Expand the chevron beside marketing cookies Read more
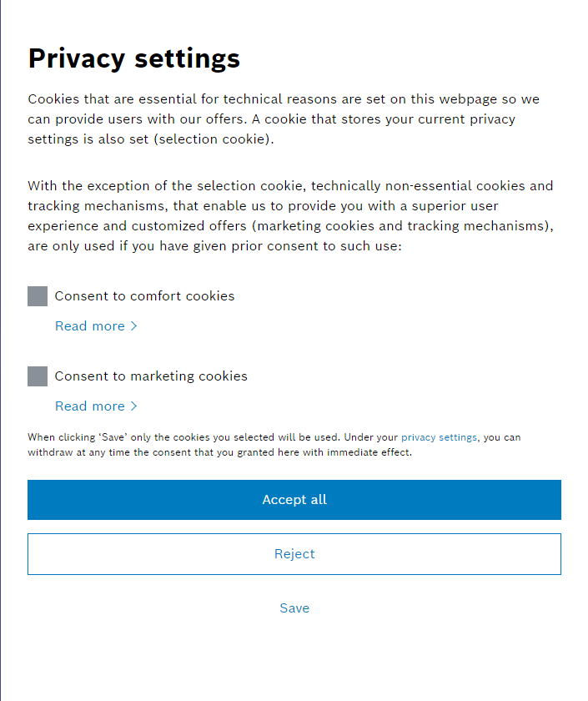The width and height of the screenshot is (588, 701). point(134,406)
